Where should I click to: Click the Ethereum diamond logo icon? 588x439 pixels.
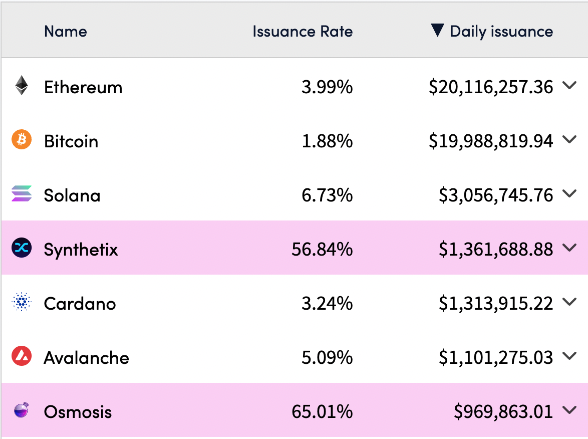coord(21,85)
